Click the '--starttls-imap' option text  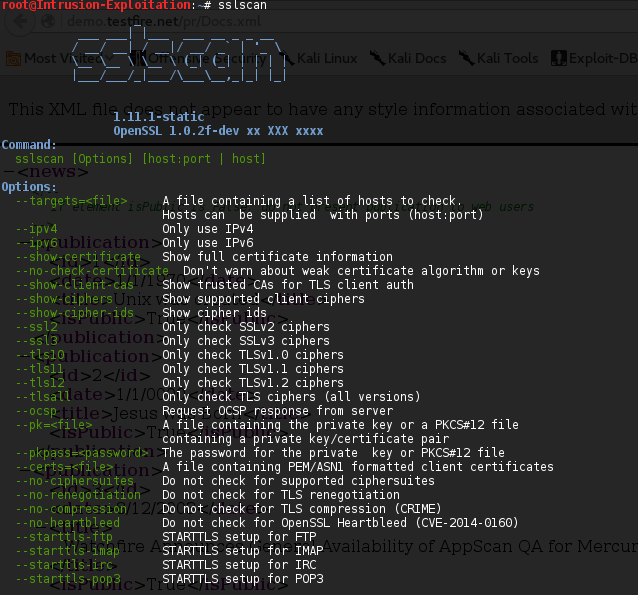coord(68,551)
